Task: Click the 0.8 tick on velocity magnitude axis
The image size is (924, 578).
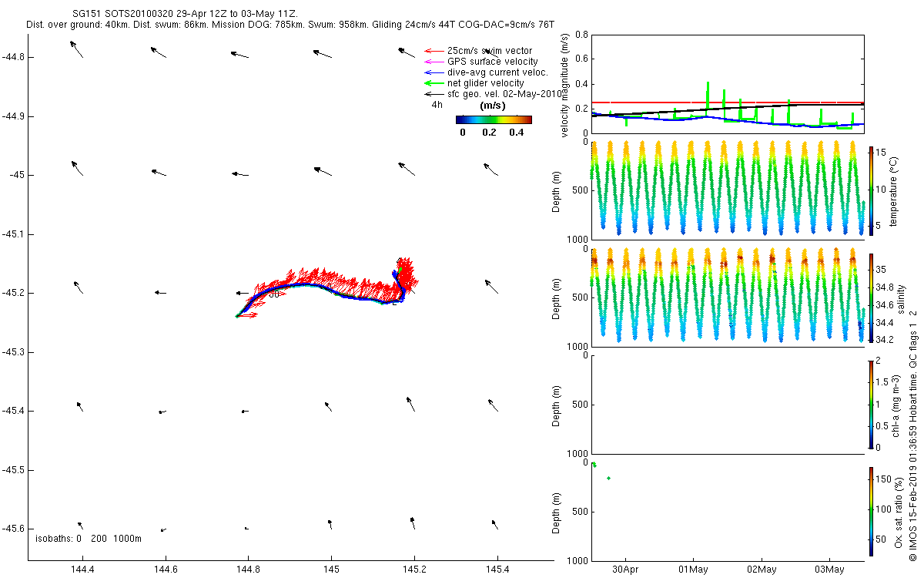Action: [x=581, y=35]
